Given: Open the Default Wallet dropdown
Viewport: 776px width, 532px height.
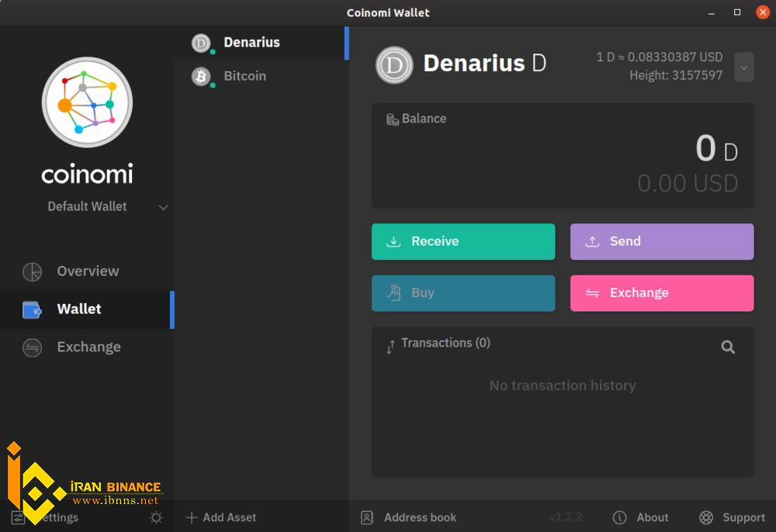Looking at the screenshot, I should tap(108, 206).
